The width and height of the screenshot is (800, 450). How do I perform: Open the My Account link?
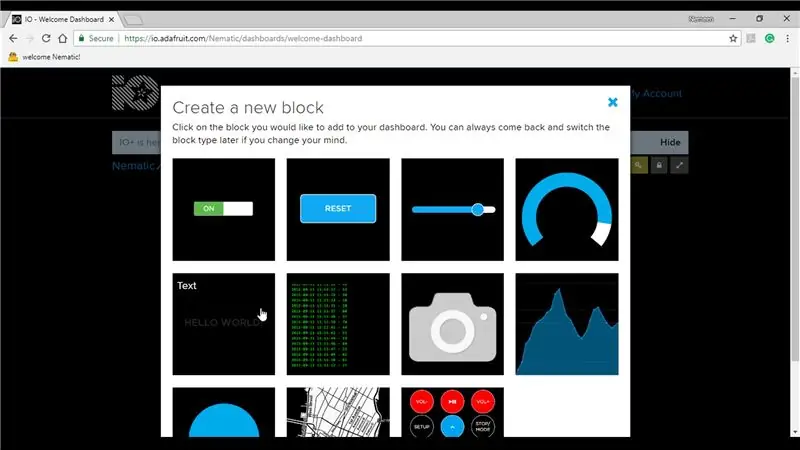click(x=656, y=93)
